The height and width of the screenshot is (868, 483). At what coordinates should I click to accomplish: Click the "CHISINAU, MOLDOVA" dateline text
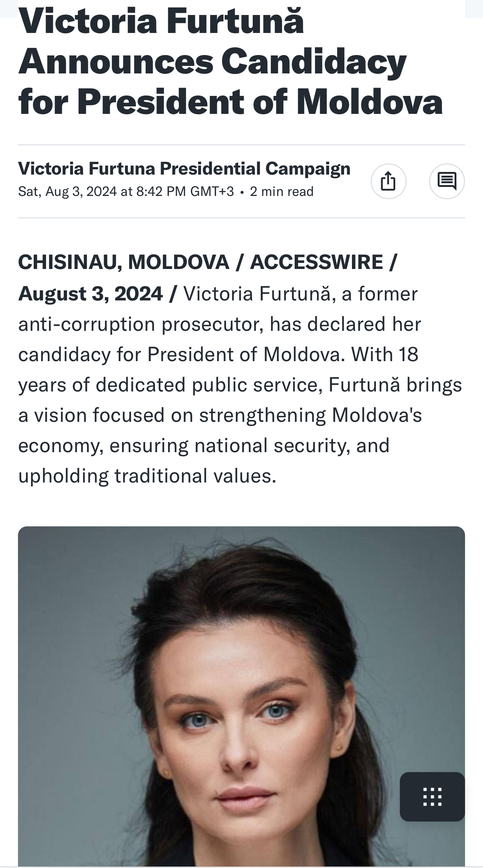pyautogui.click(x=124, y=262)
